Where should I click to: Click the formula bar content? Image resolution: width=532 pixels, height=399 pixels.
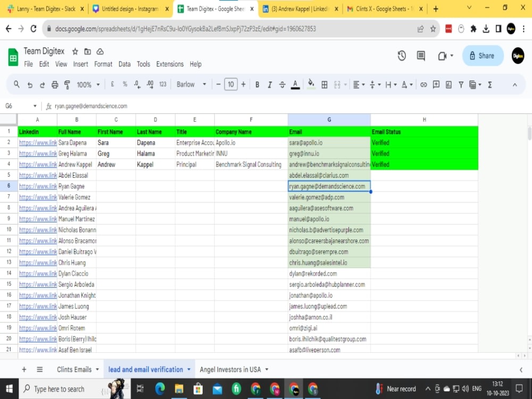click(91, 106)
